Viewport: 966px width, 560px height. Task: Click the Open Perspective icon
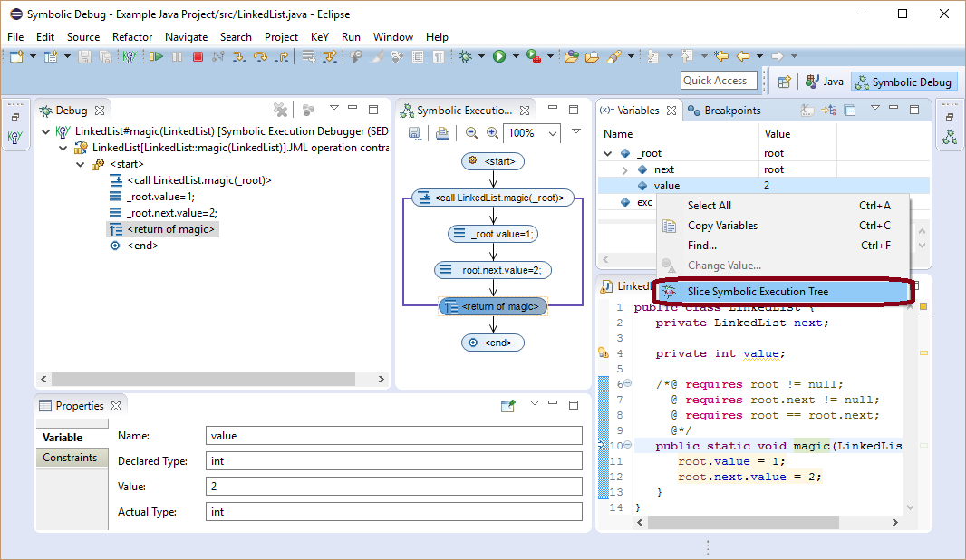(x=784, y=82)
